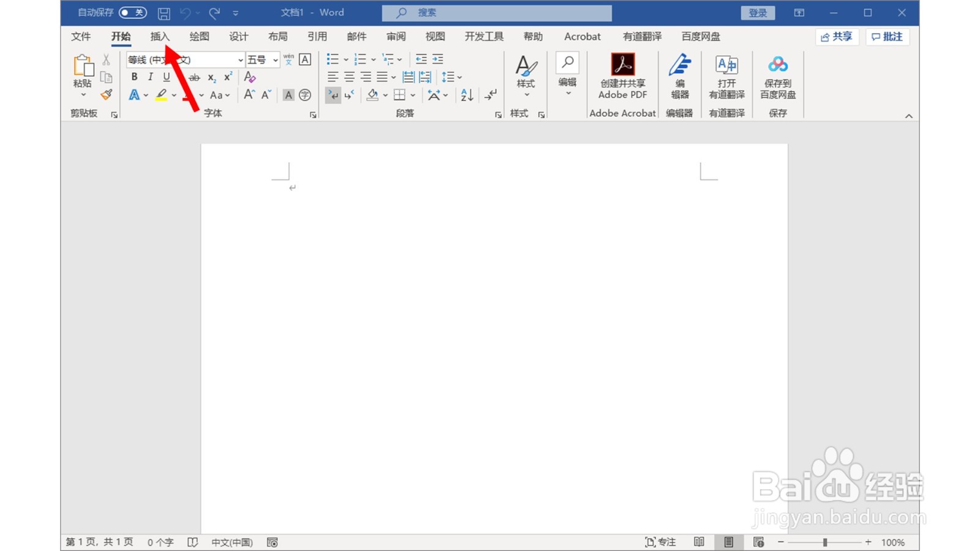Click 保存到百度网盘 button
The width and height of the screenshot is (980, 551).
click(778, 76)
